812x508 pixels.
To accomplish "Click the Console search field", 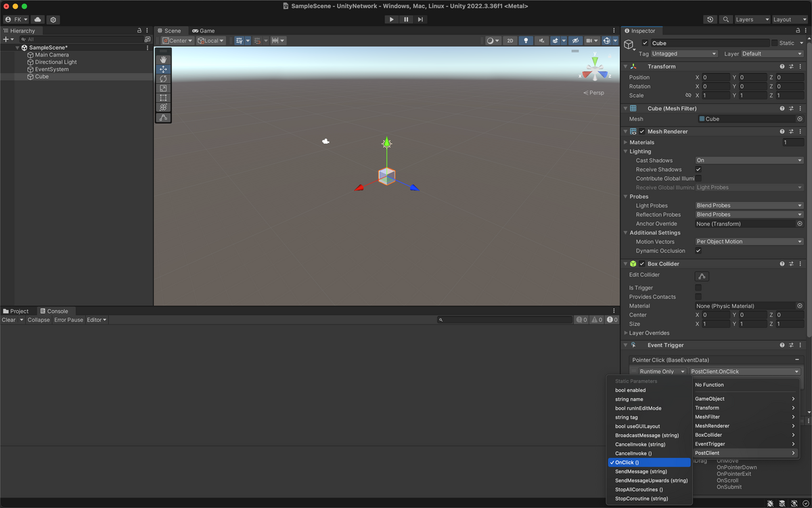I will coord(505,320).
